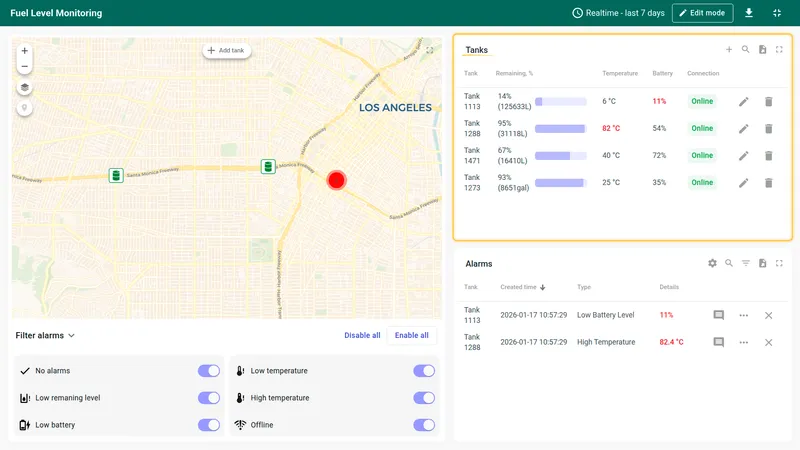The image size is (800, 450).
Task: Edit Tank 1273
Action: (x=743, y=183)
